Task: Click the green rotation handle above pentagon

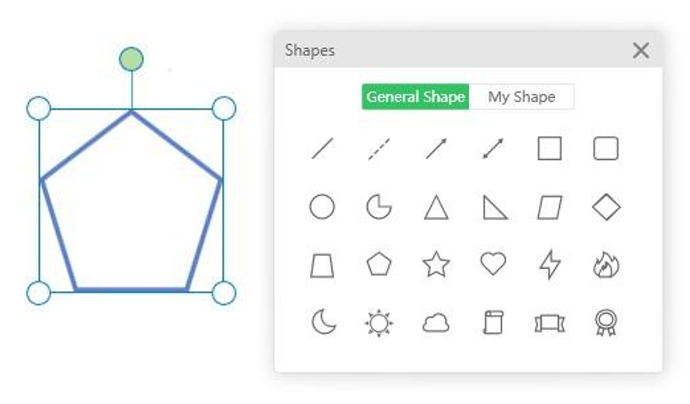Action: pos(131,59)
